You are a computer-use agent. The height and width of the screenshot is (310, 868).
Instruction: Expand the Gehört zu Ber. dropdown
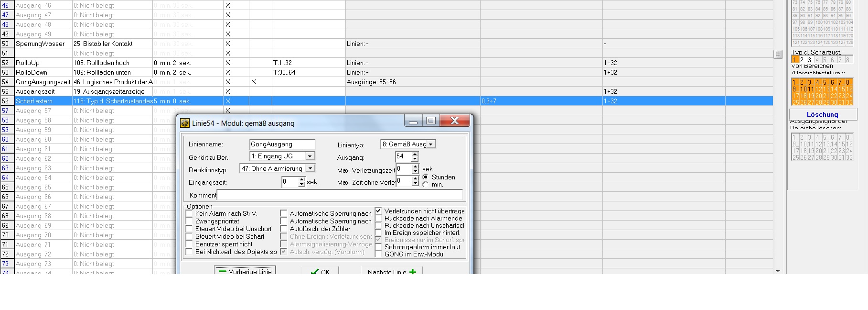point(310,156)
